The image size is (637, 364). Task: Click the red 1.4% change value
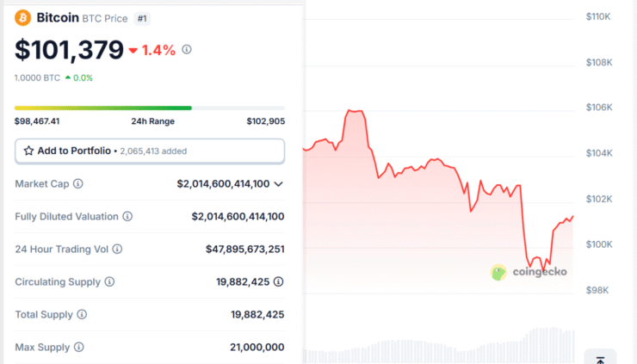point(158,50)
